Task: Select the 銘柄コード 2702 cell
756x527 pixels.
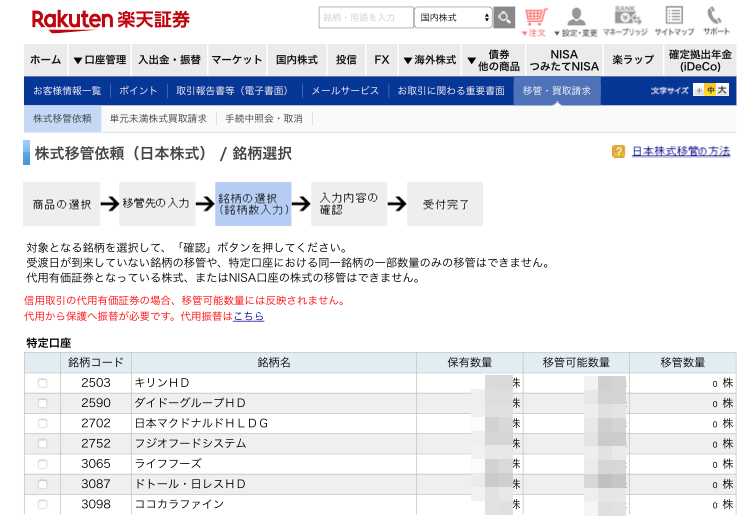Action: (x=95, y=423)
